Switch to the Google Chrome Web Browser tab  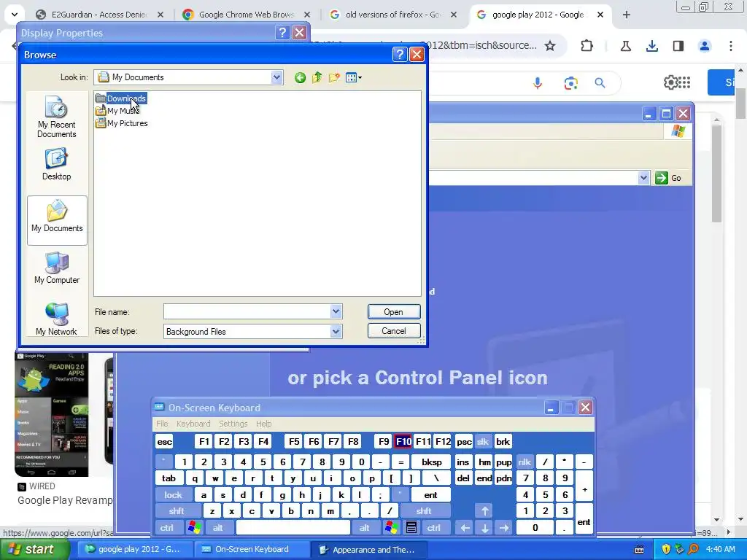point(247,15)
